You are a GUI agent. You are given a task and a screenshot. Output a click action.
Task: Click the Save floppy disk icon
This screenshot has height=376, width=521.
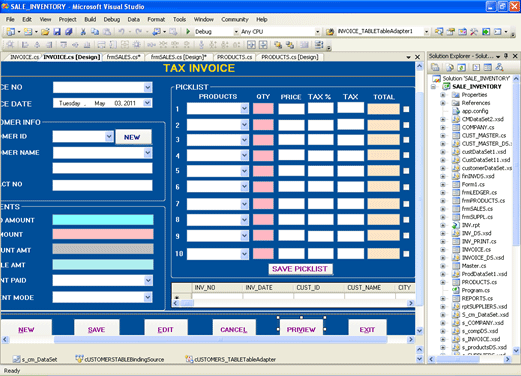point(57,32)
